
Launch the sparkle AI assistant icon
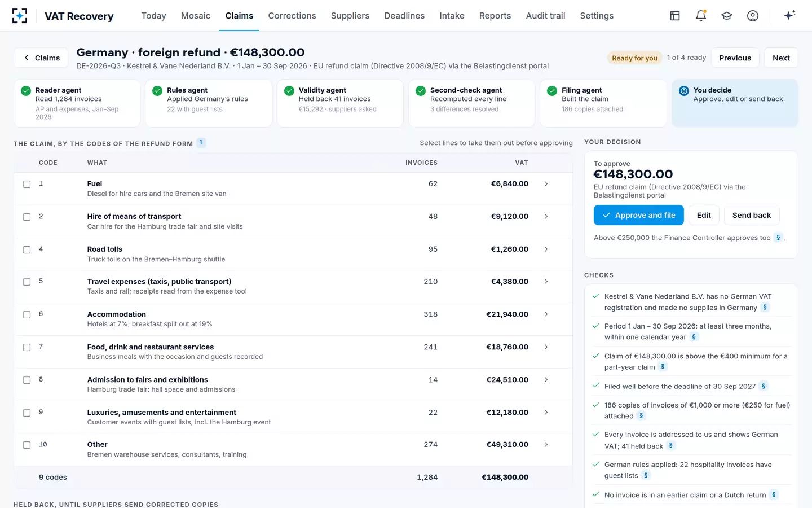point(789,15)
